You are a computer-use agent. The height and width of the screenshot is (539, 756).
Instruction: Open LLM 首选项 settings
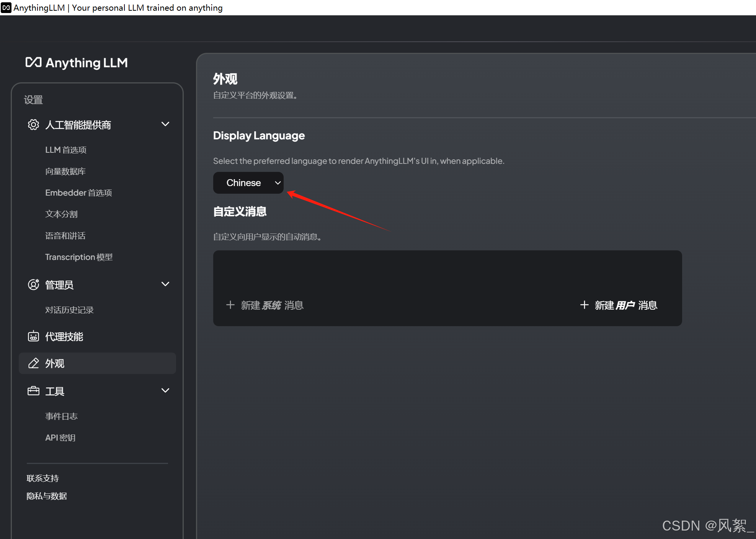(x=66, y=150)
